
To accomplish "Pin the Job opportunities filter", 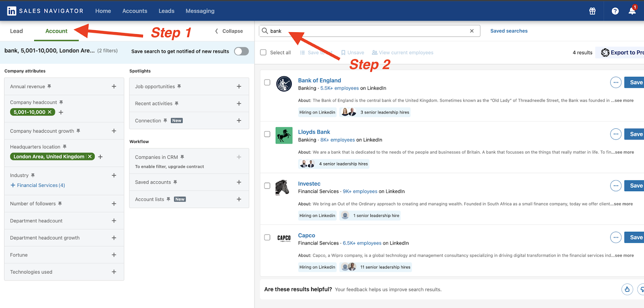I will point(179,86).
